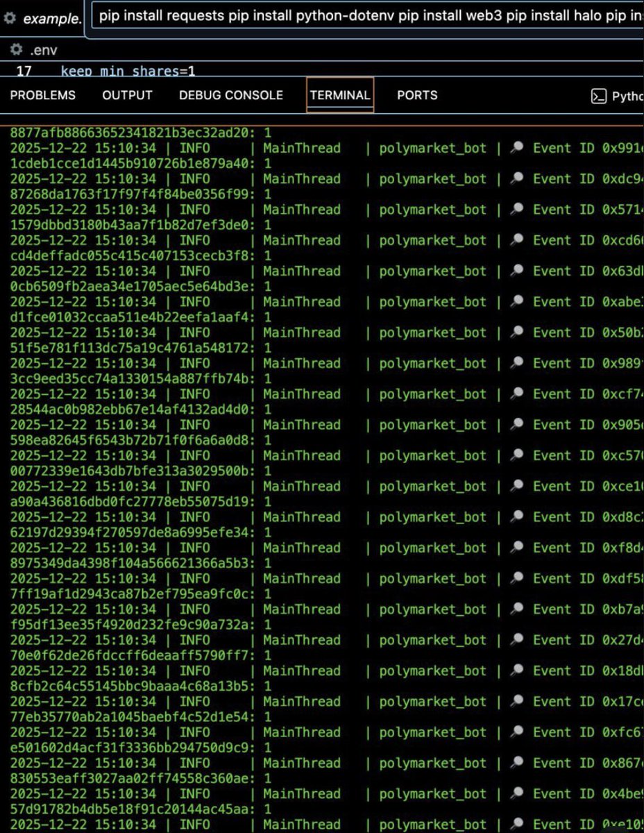The image size is (644, 833).
Task: Open the example. editor tab
Action: (x=42, y=19)
